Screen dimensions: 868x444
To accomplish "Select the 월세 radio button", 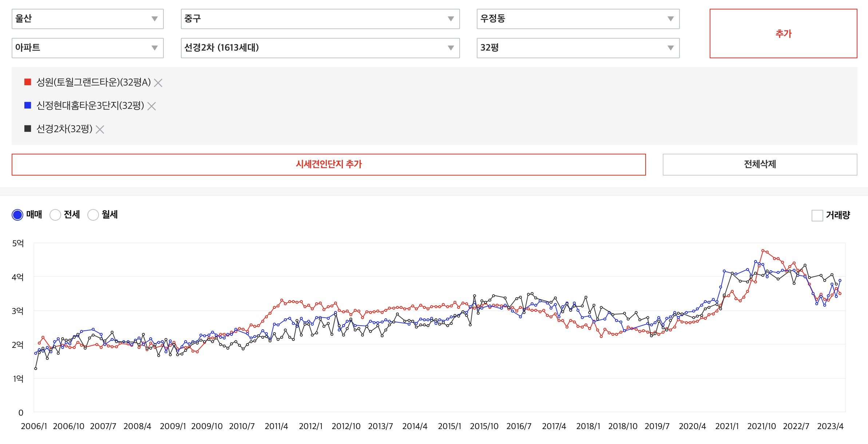I will click(93, 215).
